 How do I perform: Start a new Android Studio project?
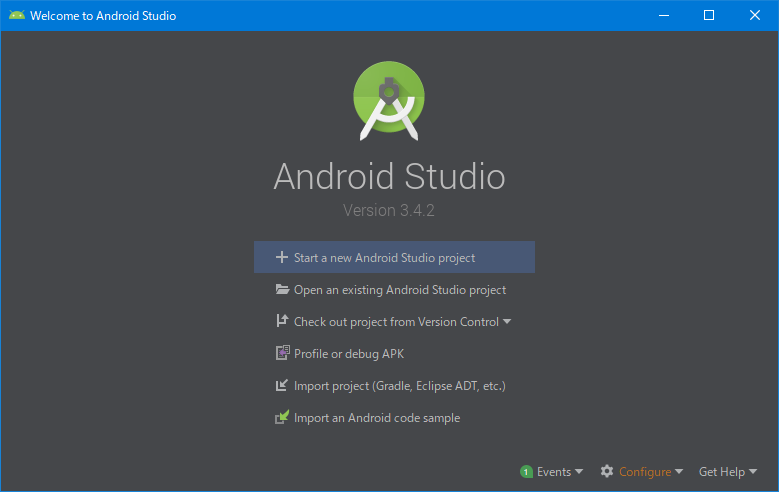394,257
